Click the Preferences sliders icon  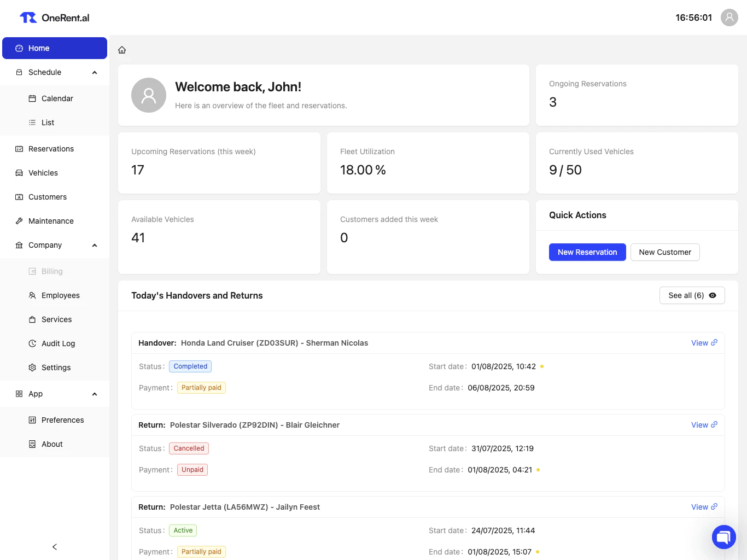32,420
